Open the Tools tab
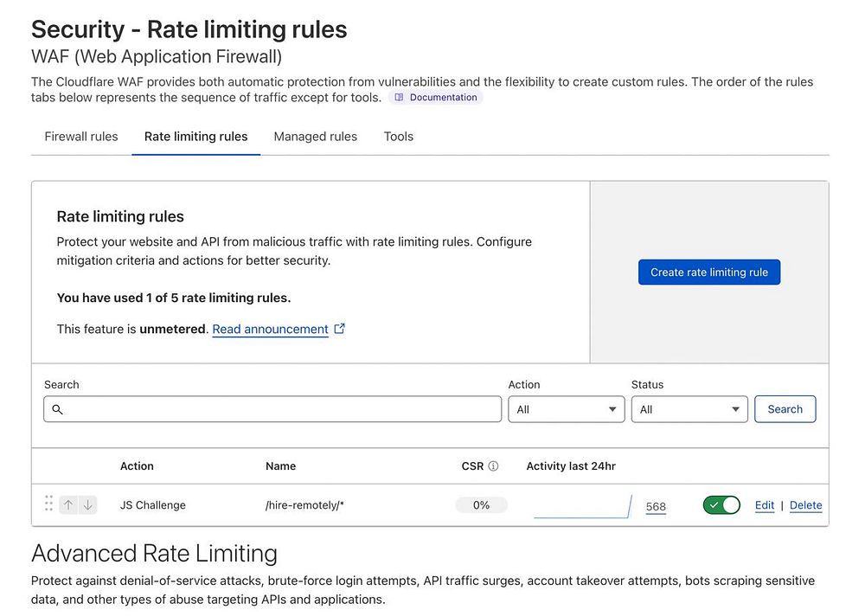Image resolution: width=865 pixels, height=616 pixels. coord(399,137)
